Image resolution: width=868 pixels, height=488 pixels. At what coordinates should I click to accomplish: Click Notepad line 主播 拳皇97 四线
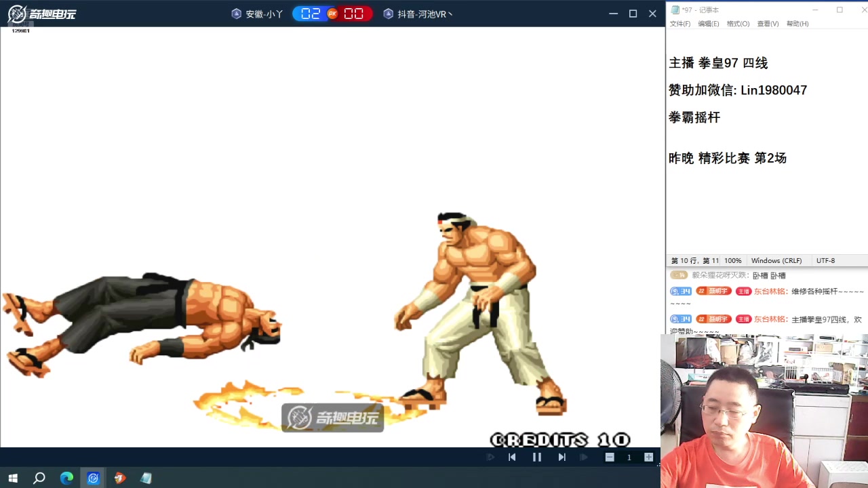(718, 63)
